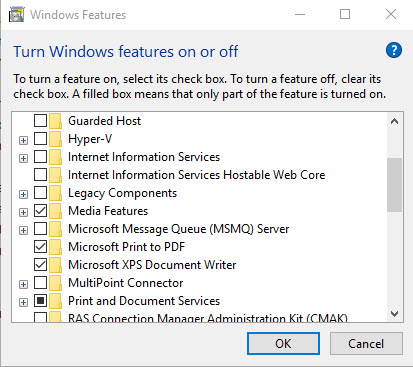Click the Cancel button
This screenshot has width=413, height=367.
pyautogui.click(x=366, y=343)
